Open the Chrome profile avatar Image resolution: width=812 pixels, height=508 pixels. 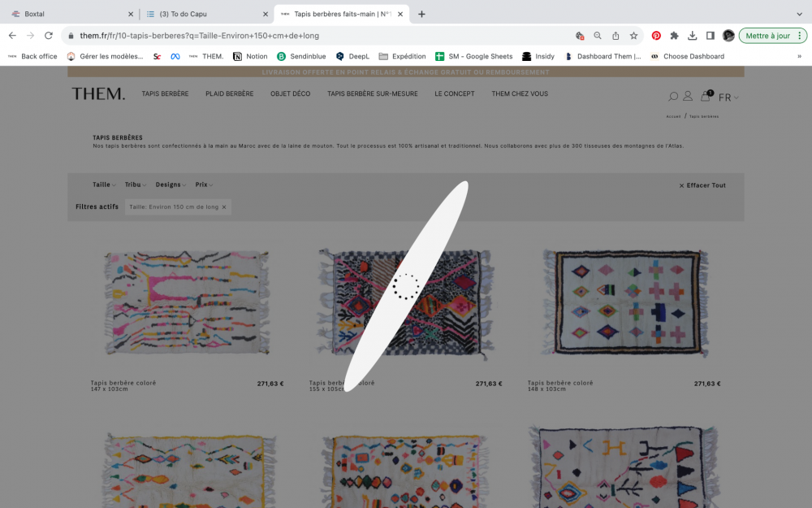728,35
